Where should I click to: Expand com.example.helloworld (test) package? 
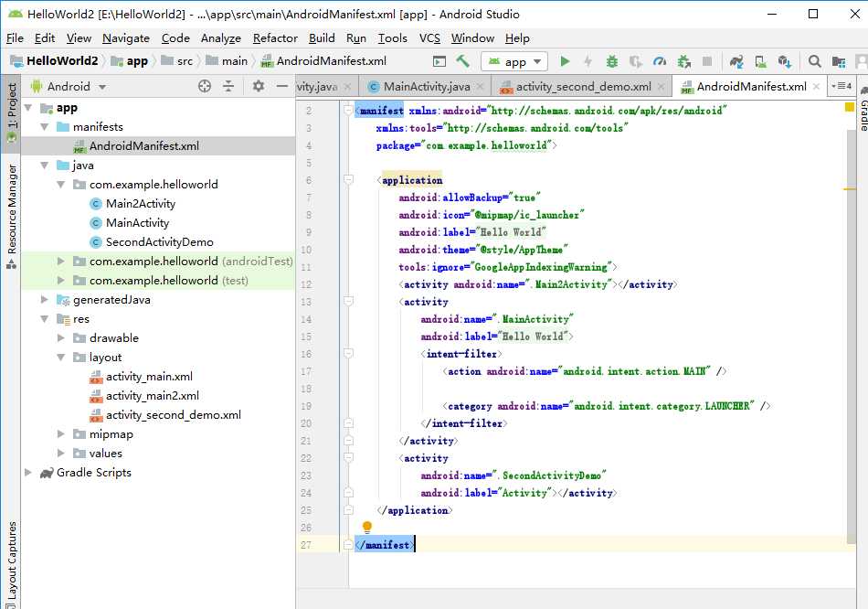pyautogui.click(x=61, y=281)
